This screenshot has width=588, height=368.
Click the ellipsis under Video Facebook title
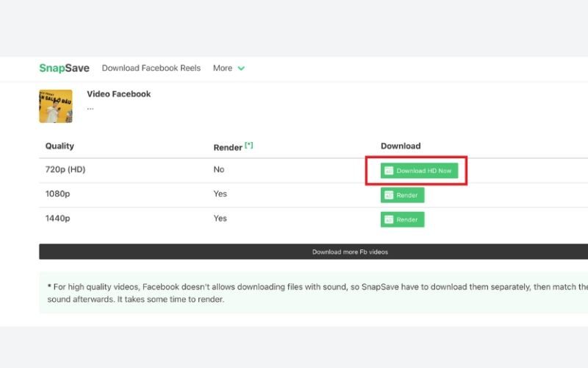coord(90,107)
